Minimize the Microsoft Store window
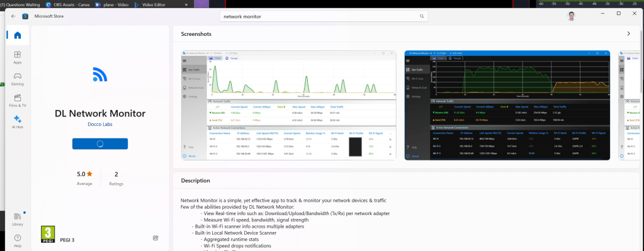Image resolution: width=644 pixels, height=251 pixels. point(602,13)
